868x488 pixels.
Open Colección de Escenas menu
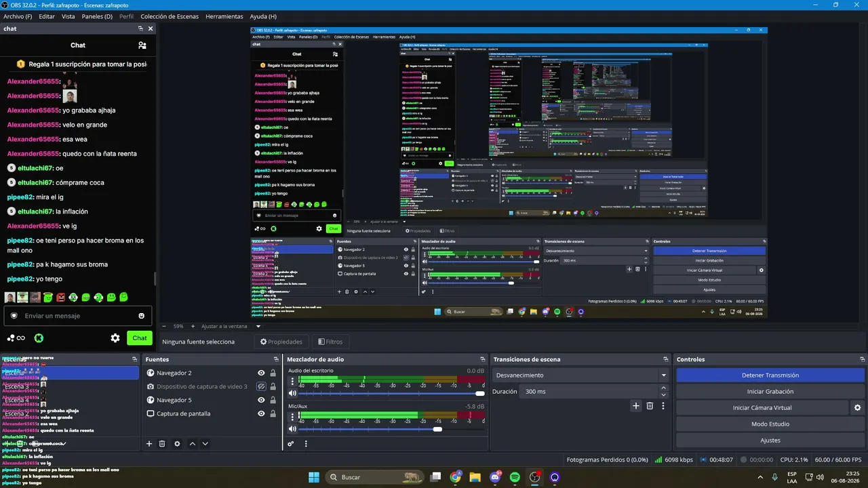[170, 16]
